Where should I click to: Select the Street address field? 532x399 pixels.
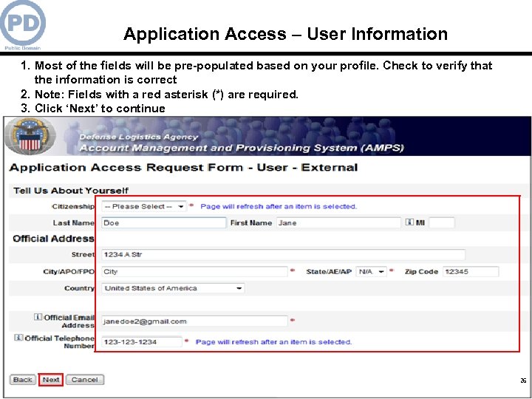pos(283,255)
